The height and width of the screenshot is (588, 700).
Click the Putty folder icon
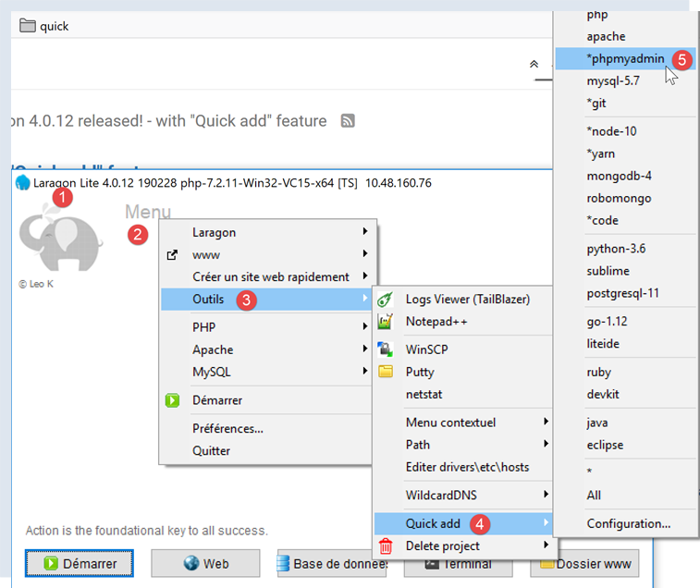point(387,372)
